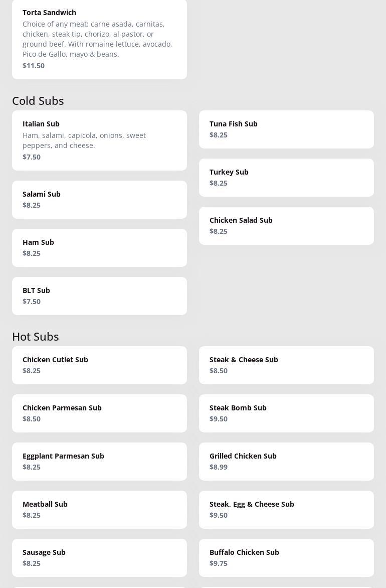Choose the Steak & Cheese Sub
386x588 pixels.
[x=286, y=365]
